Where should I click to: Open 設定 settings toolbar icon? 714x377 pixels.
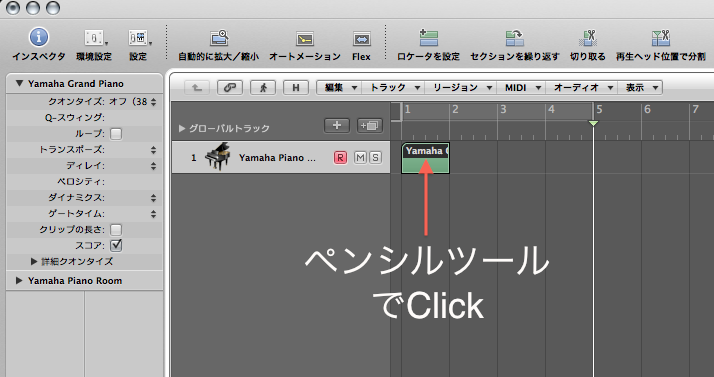tap(138, 38)
